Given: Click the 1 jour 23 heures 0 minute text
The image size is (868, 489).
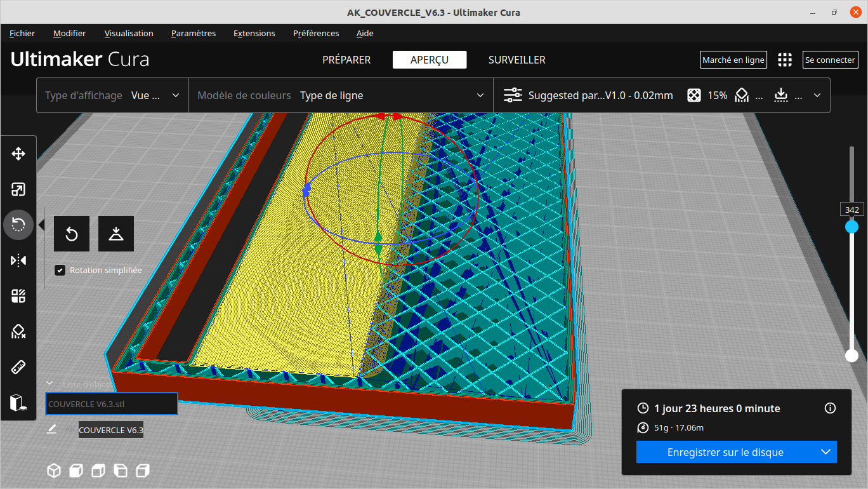Looking at the screenshot, I should (717, 408).
